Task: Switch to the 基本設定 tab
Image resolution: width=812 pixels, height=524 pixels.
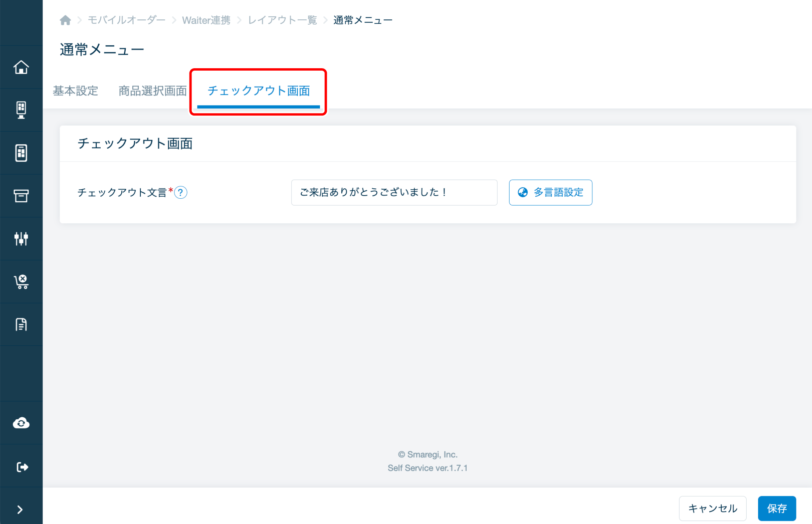Action: [75, 91]
